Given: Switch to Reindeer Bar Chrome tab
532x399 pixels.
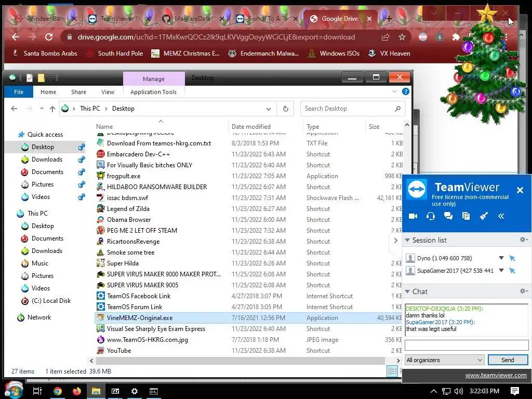Looking at the screenshot, I should [x=46, y=19].
